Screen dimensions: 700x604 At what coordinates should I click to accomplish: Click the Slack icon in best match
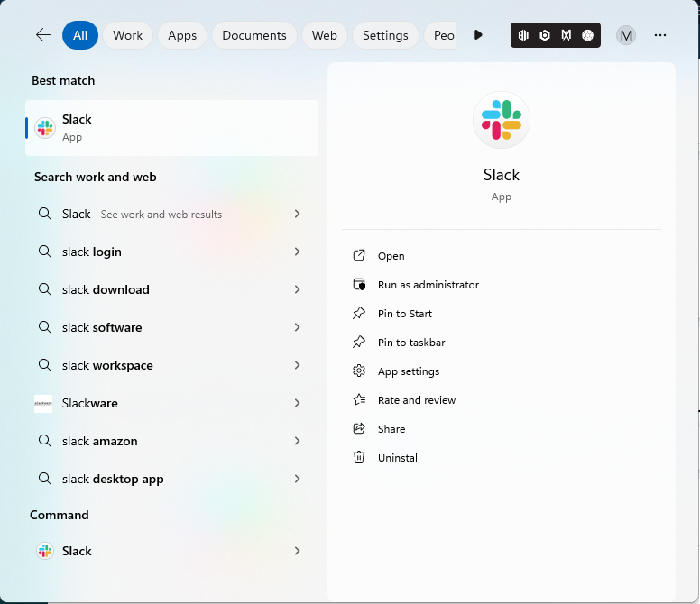pyautogui.click(x=45, y=128)
